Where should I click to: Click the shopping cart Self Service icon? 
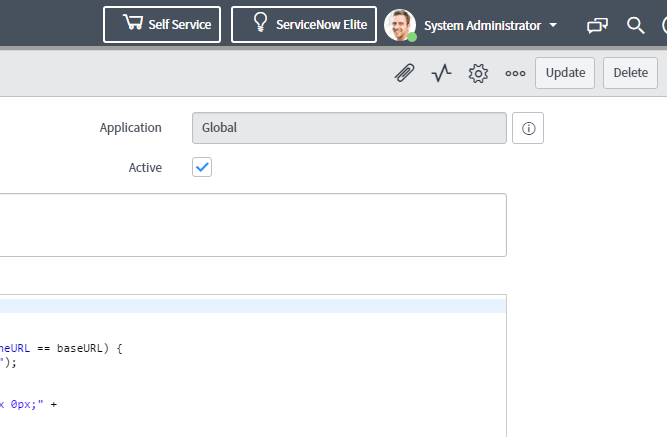(x=133, y=22)
